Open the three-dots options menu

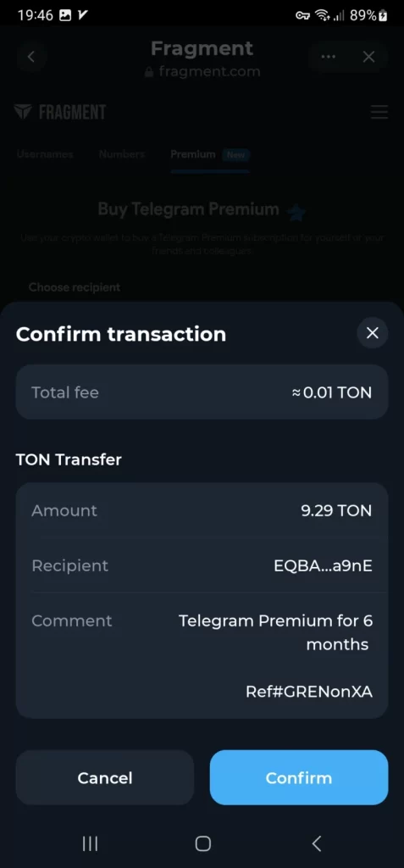(x=328, y=57)
